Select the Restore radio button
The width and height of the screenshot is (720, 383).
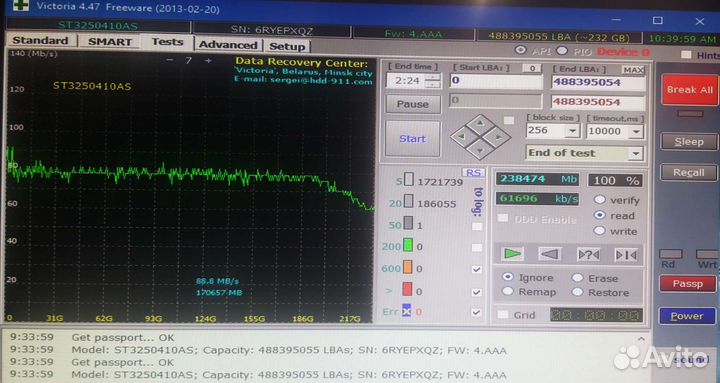click(x=578, y=292)
